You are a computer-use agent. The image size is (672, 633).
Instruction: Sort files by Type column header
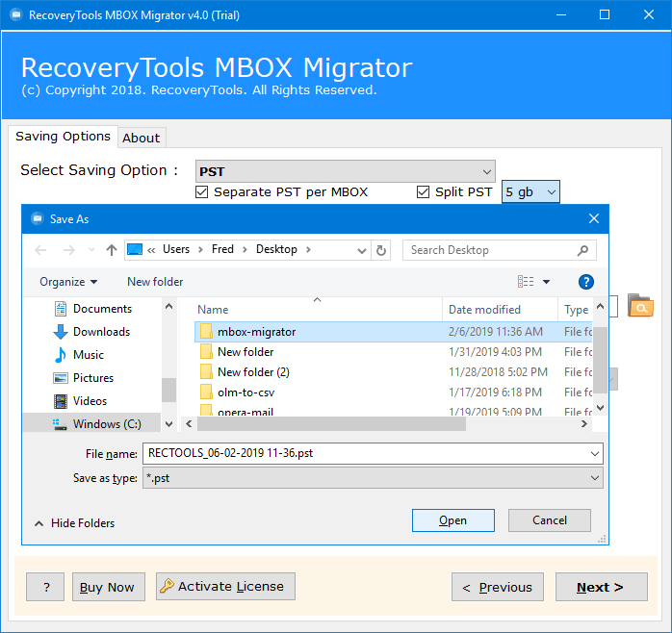pyautogui.click(x=576, y=310)
